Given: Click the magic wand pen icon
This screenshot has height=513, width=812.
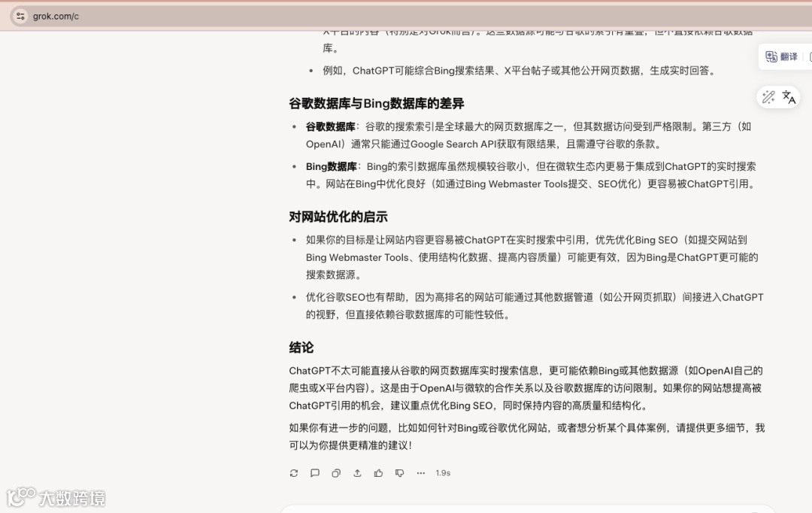Looking at the screenshot, I should click(x=768, y=97).
